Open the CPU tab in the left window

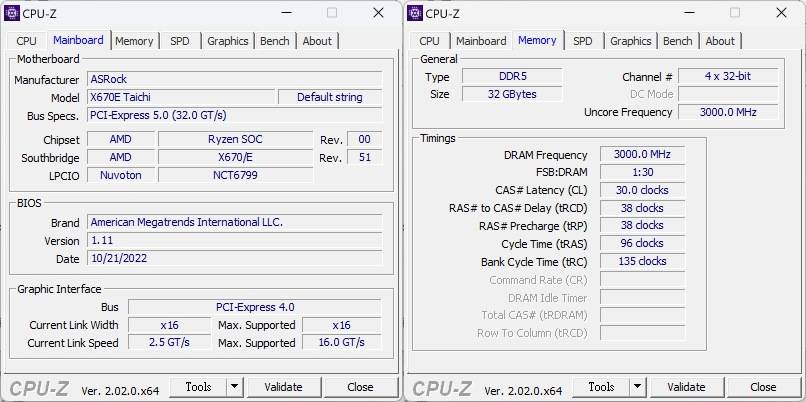(x=26, y=41)
